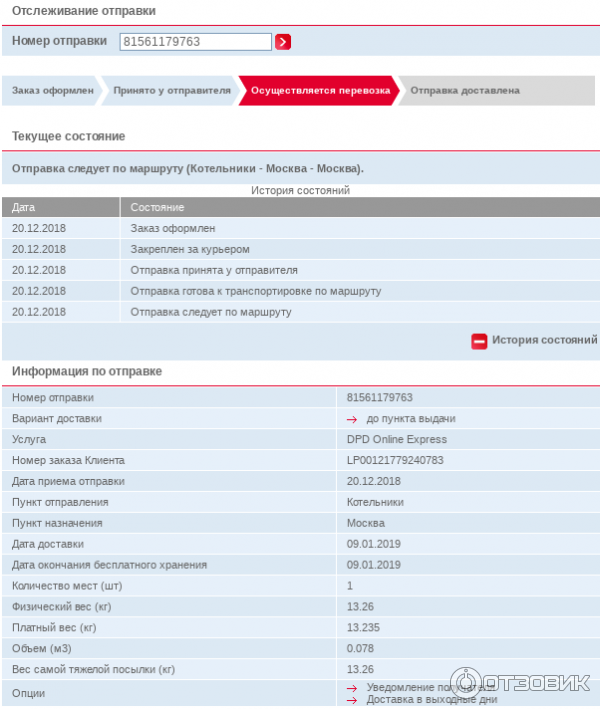Image resolution: width=600 pixels, height=709 pixels.
Task: Click the 'История состояний' link next to minus icon
Action: [544, 340]
